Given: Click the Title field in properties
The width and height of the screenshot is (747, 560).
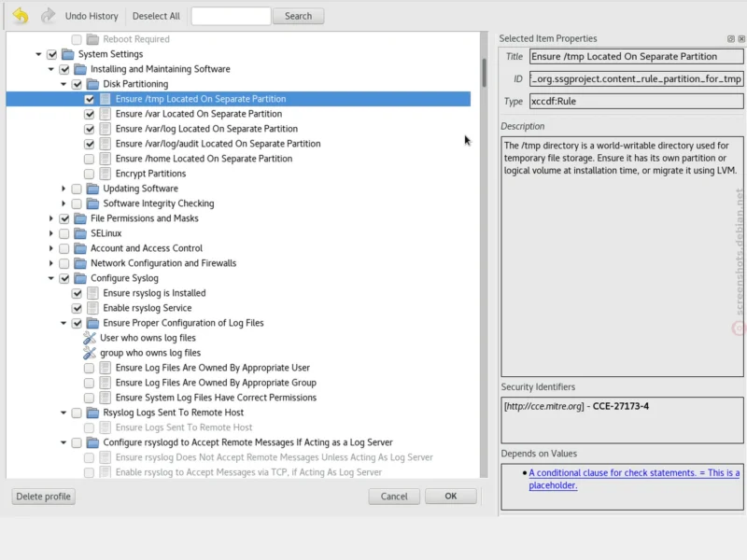Looking at the screenshot, I should point(636,57).
